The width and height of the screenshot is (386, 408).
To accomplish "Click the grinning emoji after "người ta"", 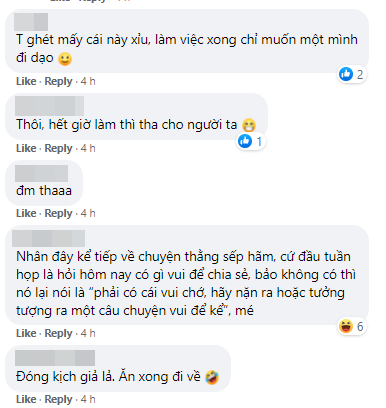I will click(249, 126).
